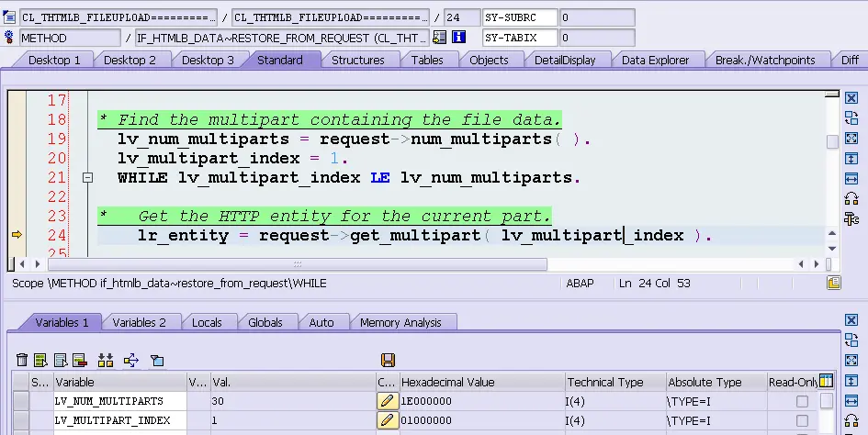Switch to the Locals tab

click(x=207, y=322)
